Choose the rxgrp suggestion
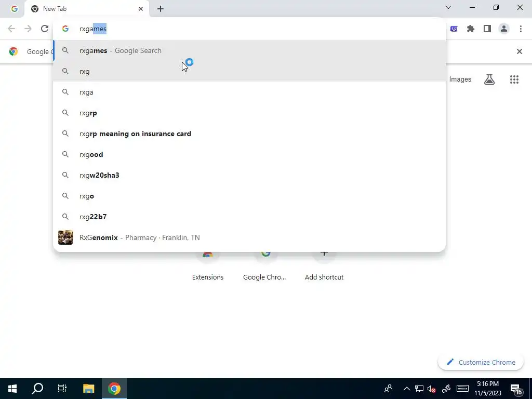This screenshot has height=399, width=532. tap(249, 113)
